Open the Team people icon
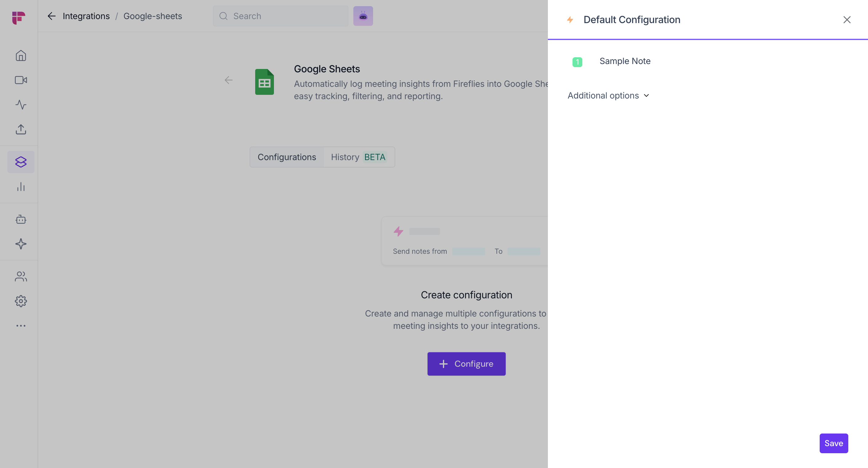Viewport: 868px width, 468px height. [21, 276]
